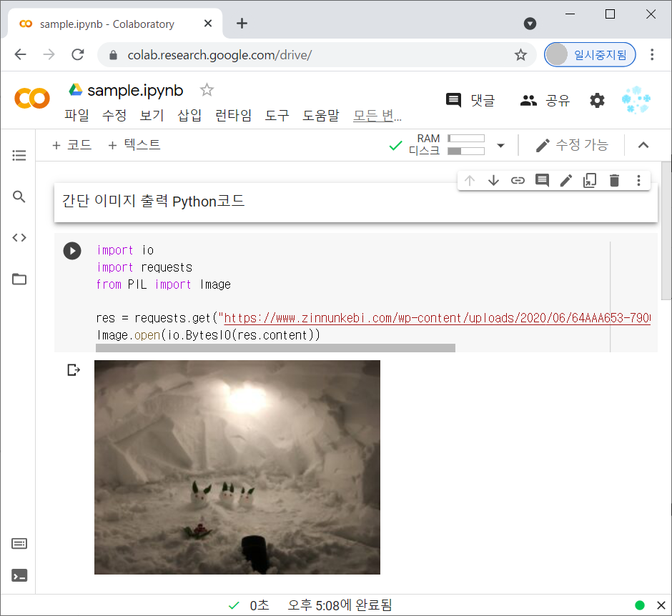Screen dimensions: 672x616
Task: Open the 보기 menu
Action: (152, 115)
